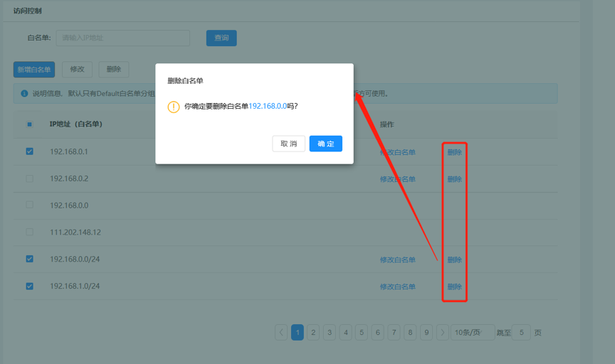This screenshot has width=615, height=364.
Task: Select pagination page 1
Action: 298,333
